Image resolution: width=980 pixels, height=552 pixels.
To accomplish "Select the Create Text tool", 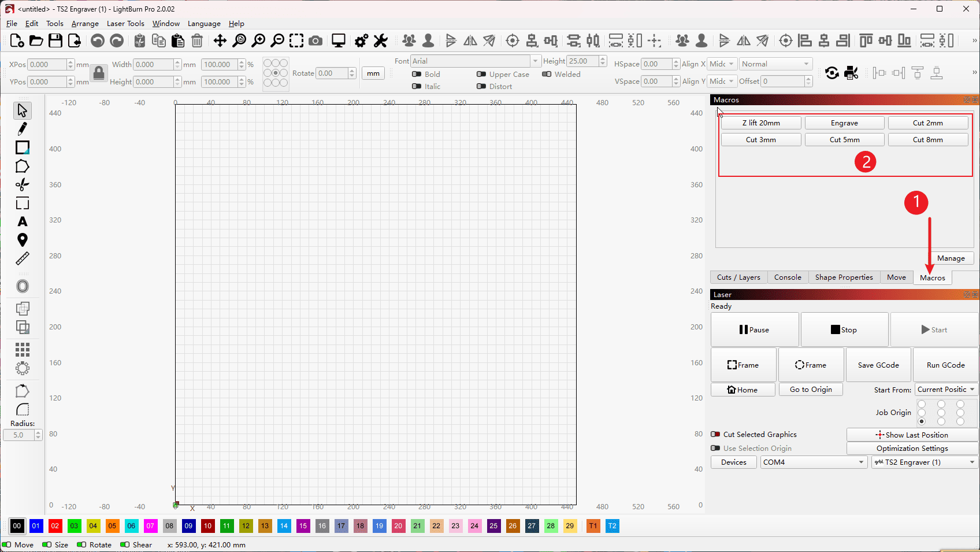I will 22,221.
